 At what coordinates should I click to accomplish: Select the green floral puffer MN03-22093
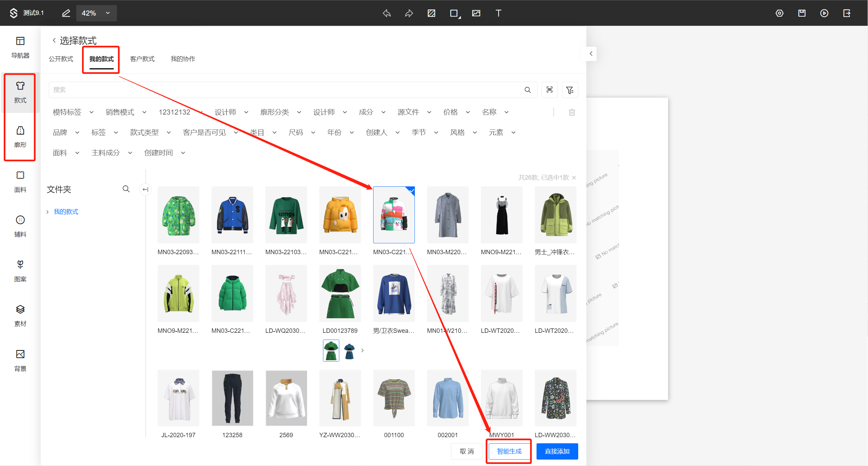coord(178,215)
